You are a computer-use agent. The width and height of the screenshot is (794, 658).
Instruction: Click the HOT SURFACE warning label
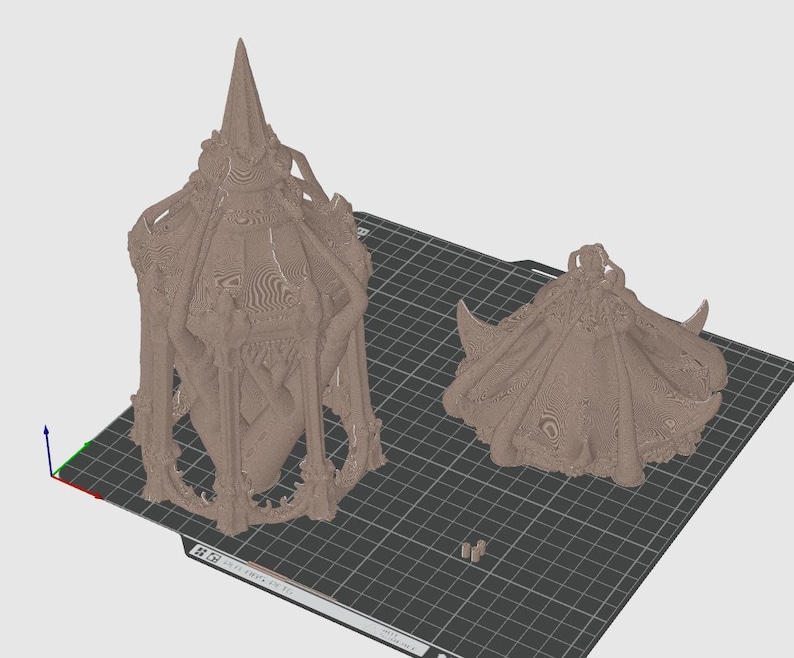396,640
